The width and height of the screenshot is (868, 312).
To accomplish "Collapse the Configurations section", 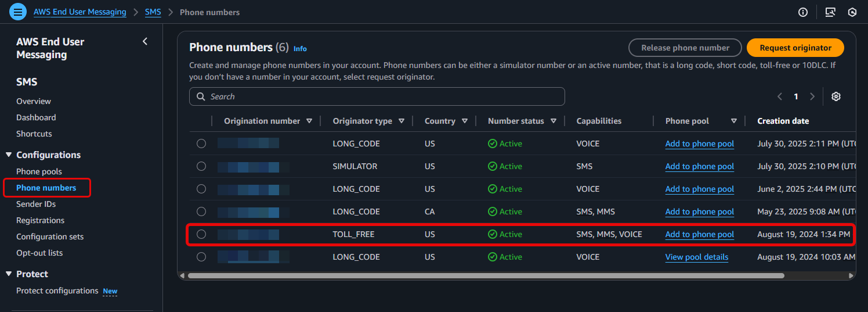I will click(x=9, y=155).
